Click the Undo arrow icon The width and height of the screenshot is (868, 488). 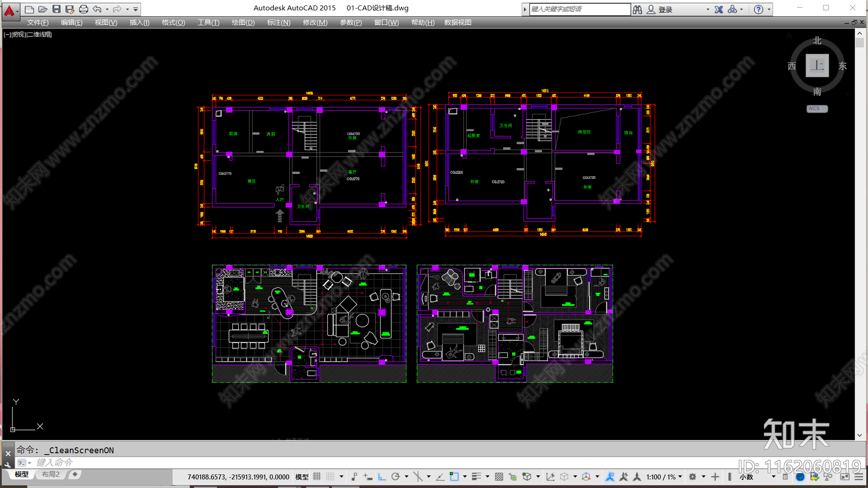[x=97, y=9]
